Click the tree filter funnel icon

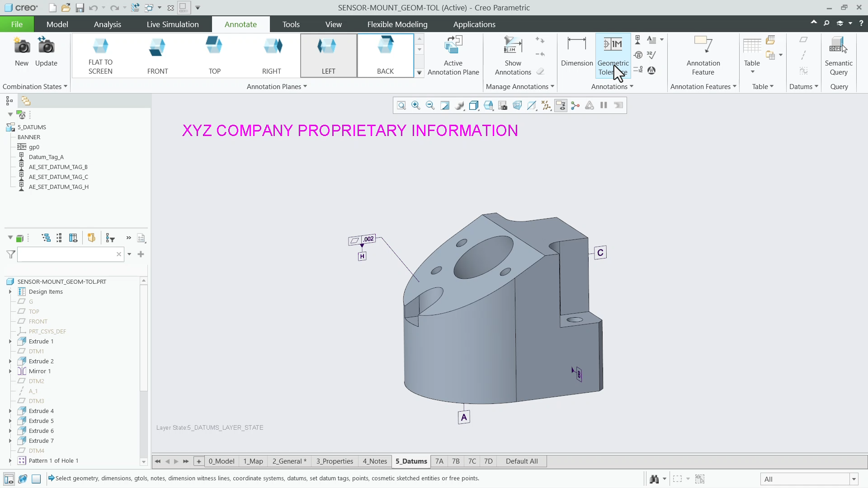pyautogui.click(x=11, y=254)
